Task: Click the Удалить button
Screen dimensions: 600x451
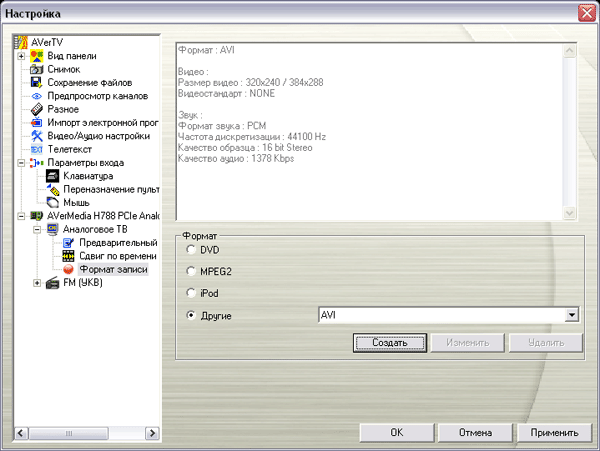Action: pos(546,342)
